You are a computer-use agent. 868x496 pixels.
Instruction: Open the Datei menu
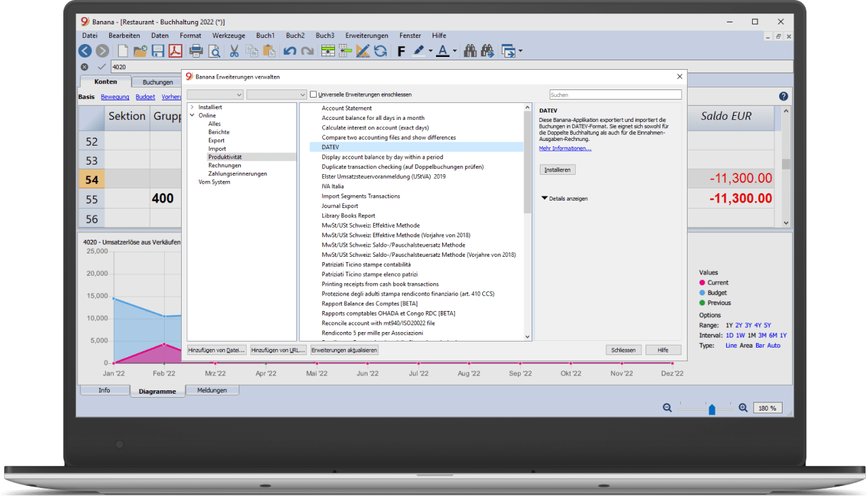coord(90,35)
